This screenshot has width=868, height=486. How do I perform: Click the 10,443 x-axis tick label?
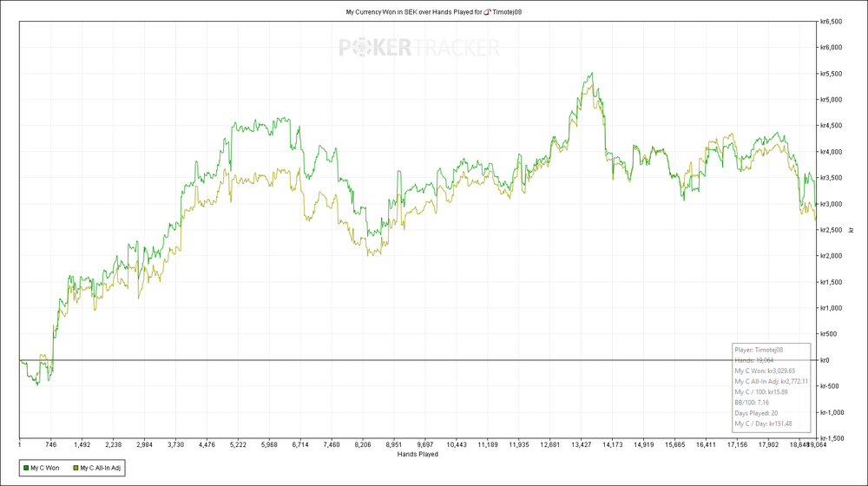tap(457, 444)
